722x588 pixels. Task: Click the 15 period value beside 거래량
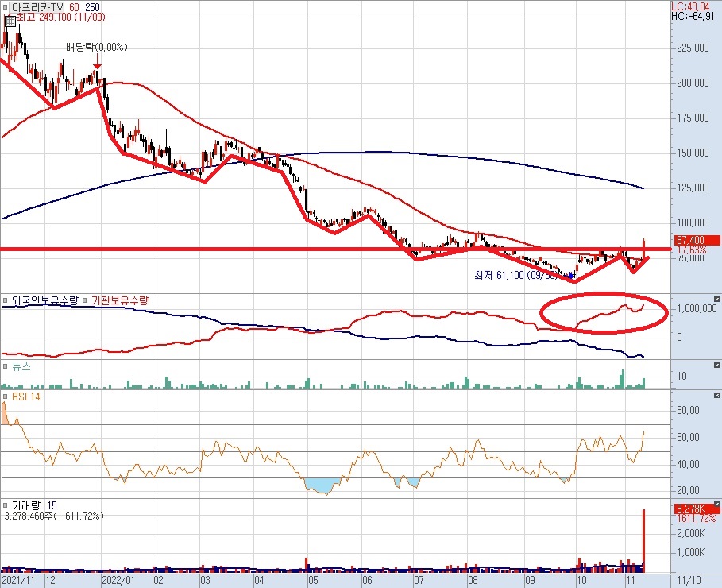52,506
